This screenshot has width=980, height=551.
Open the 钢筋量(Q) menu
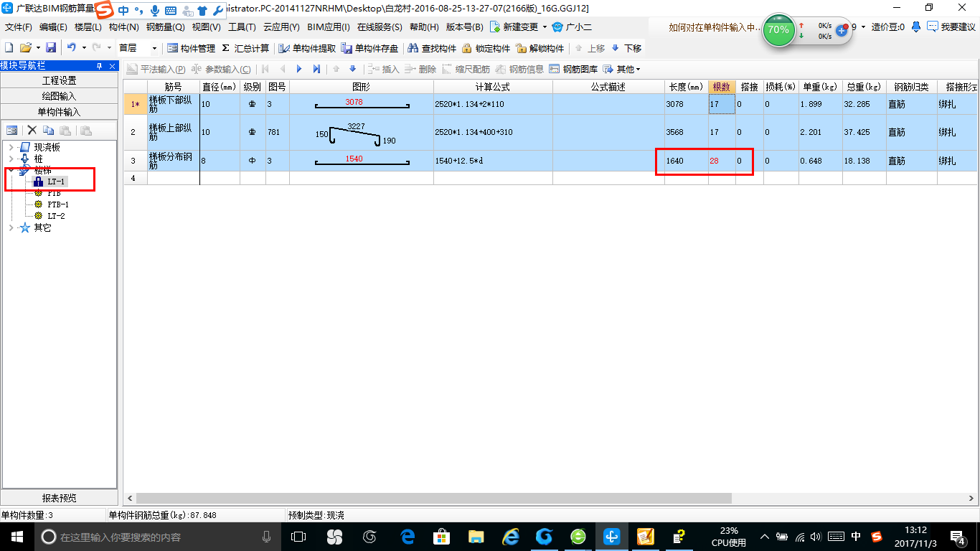click(165, 27)
